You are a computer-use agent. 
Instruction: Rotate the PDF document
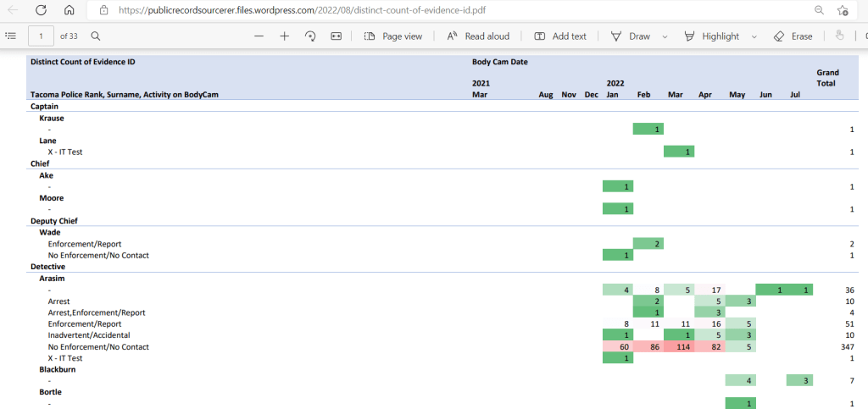tap(310, 36)
